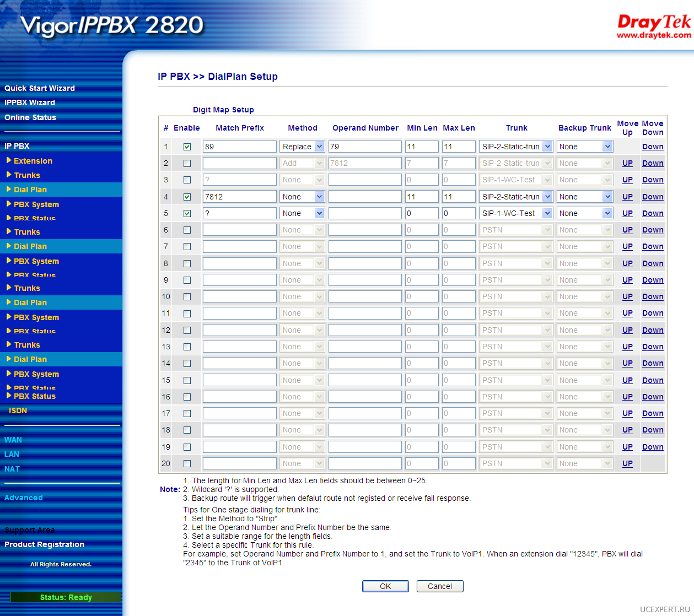Click Operand Number field of rule 1
This screenshot has width=694, height=616.
pos(365,147)
